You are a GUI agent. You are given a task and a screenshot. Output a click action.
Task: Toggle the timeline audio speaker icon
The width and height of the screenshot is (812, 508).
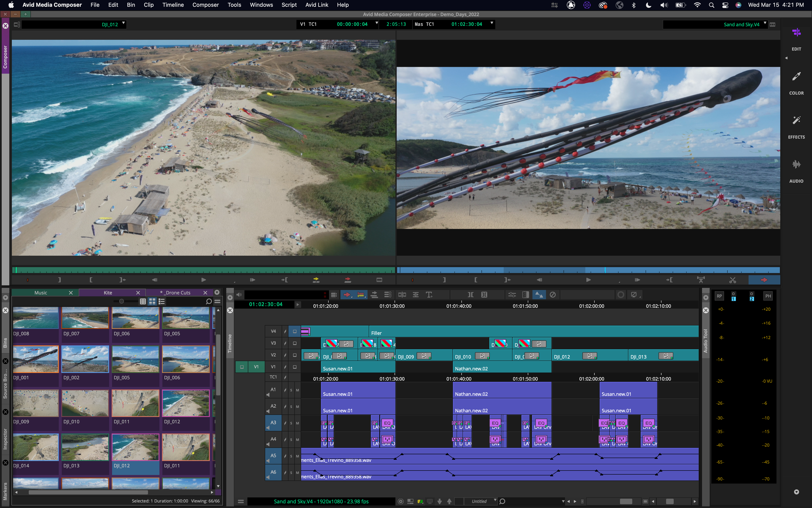point(239,295)
